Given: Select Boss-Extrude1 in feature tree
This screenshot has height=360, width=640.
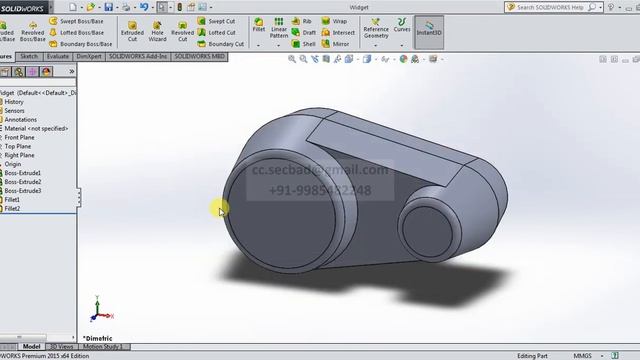Looking at the screenshot, I should pyautogui.click(x=22, y=173).
